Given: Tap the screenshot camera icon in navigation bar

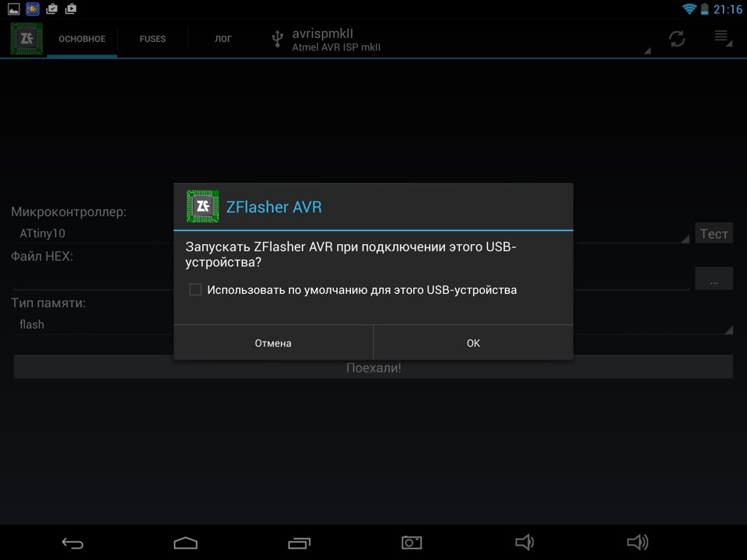Looking at the screenshot, I should coord(412,542).
